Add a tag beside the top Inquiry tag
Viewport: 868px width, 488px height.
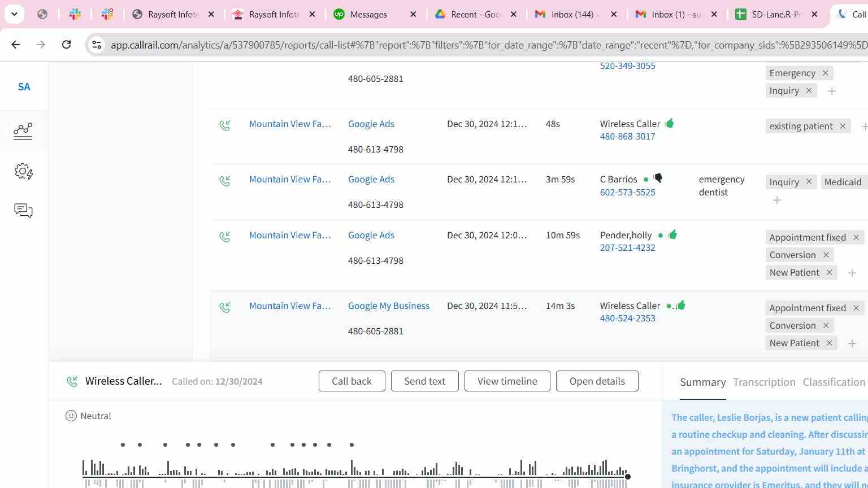click(x=832, y=91)
